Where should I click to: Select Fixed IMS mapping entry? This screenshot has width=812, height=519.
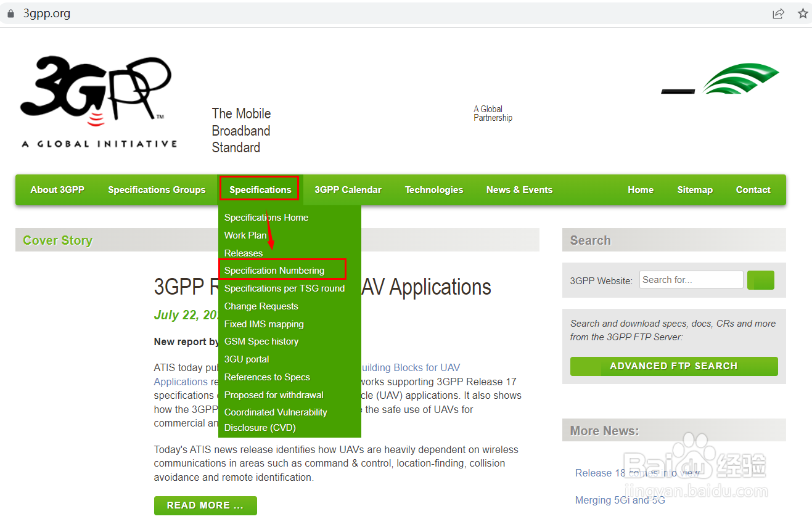click(x=264, y=324)
